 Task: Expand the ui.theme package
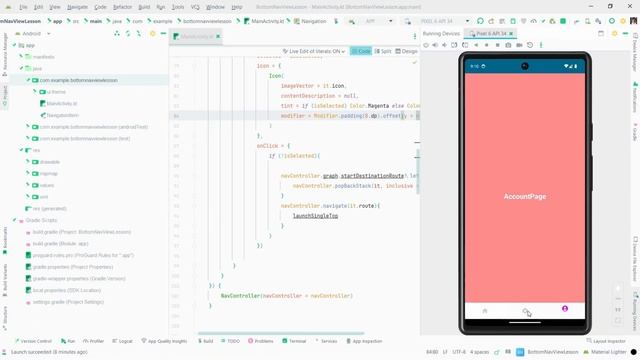(x=35, y=92)
